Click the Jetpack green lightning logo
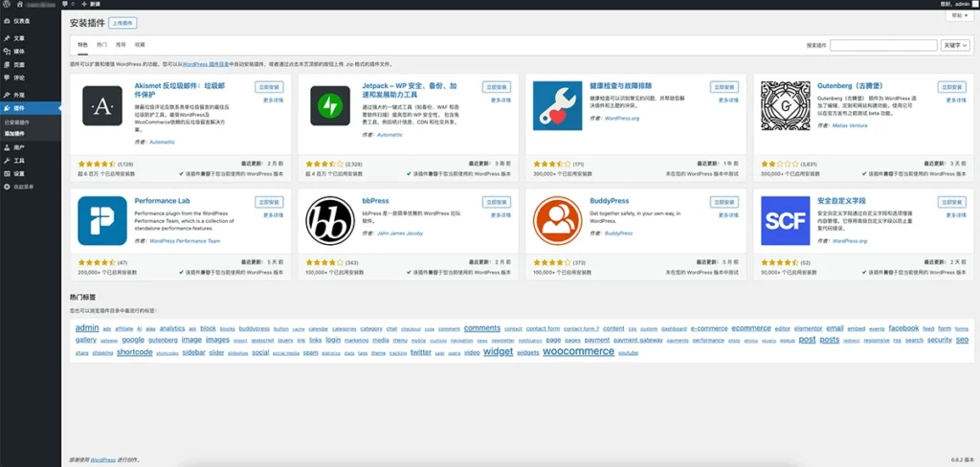Viewport: 980px width, 467px height. (x=330, y=105)
